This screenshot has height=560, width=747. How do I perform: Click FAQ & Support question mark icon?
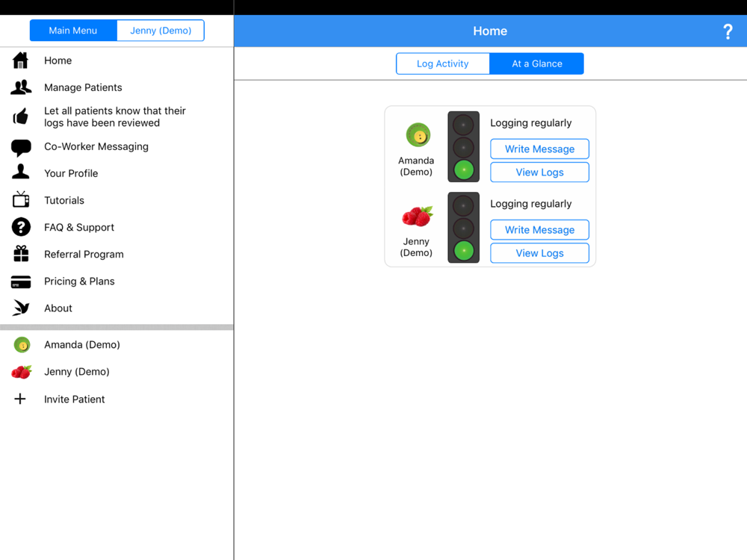21,227
